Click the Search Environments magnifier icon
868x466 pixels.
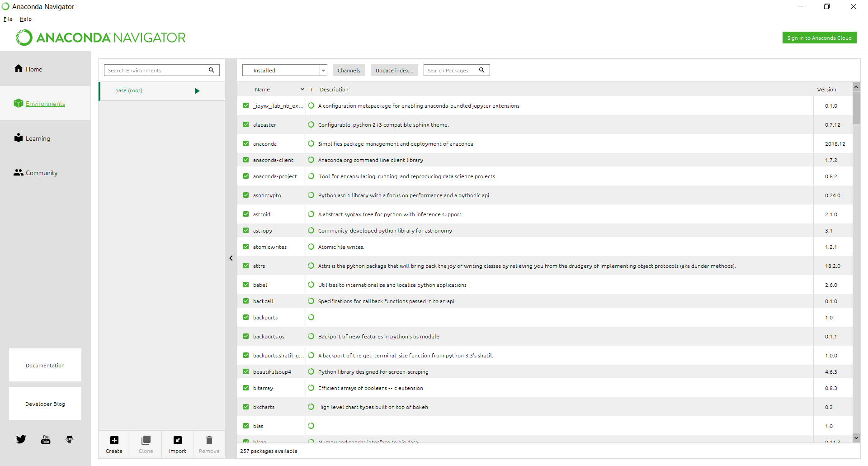click(x=211, y=70)
